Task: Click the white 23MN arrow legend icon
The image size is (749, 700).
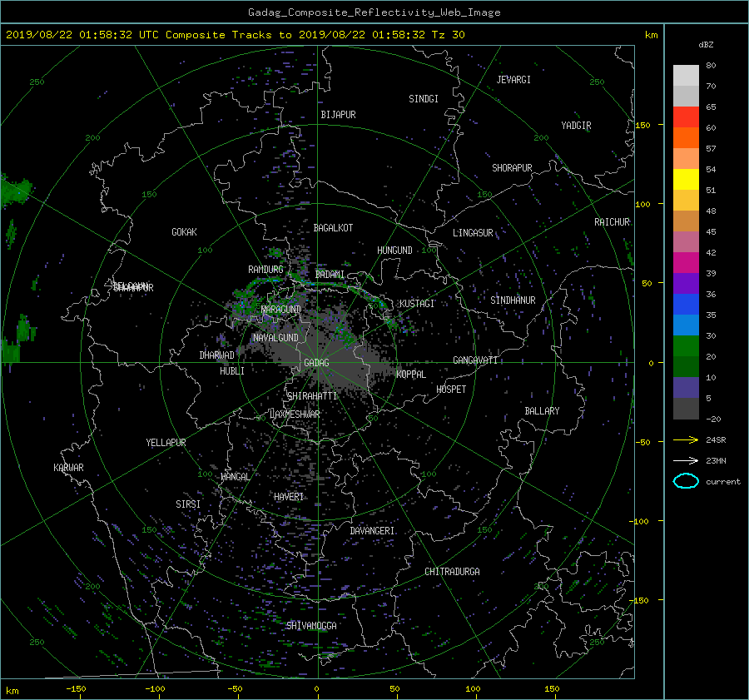Action: tap(686, 460)
